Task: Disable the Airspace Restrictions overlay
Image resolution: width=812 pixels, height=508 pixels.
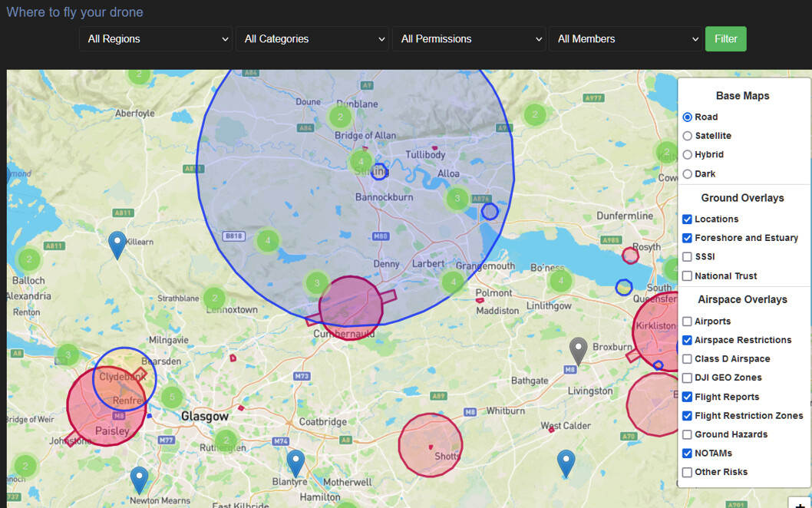Action: (x=687, y=340)
